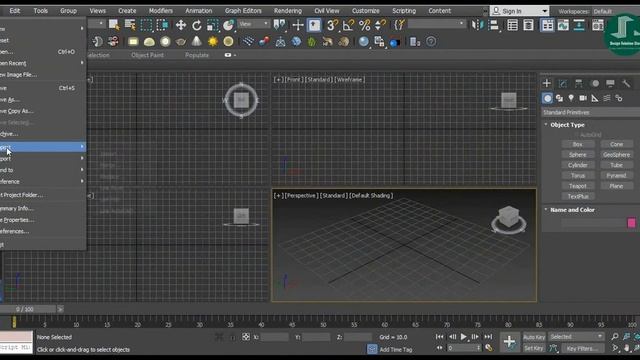This screenshot has height=360, width=640.
Task: Select the Geometry category icon
Action: click(x=547, y=98)
